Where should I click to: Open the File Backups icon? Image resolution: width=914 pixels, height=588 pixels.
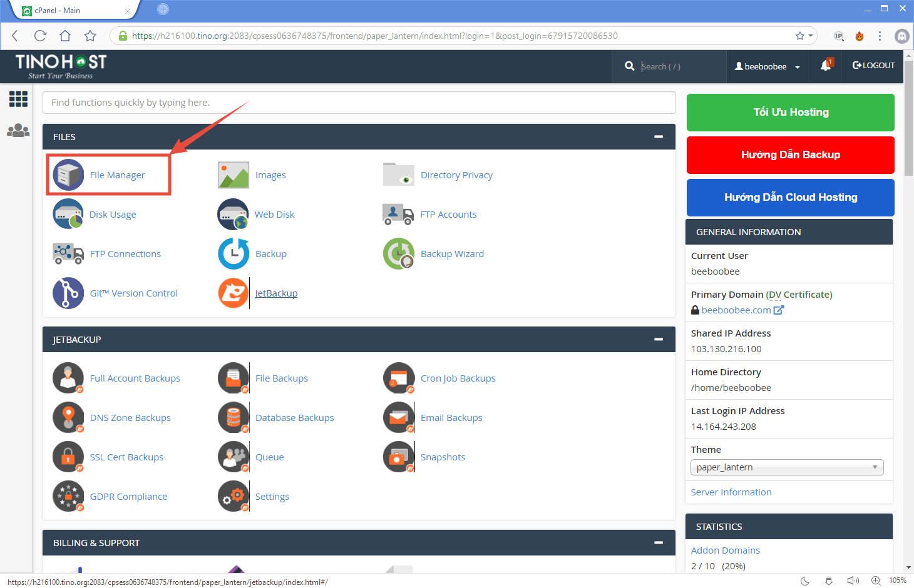click(x=234, y=378)
